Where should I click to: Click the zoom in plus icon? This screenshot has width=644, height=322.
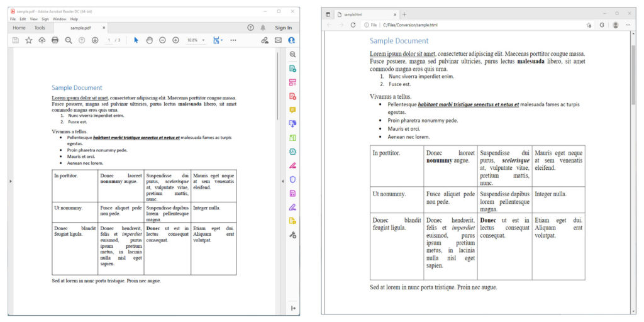coord(175,40)
